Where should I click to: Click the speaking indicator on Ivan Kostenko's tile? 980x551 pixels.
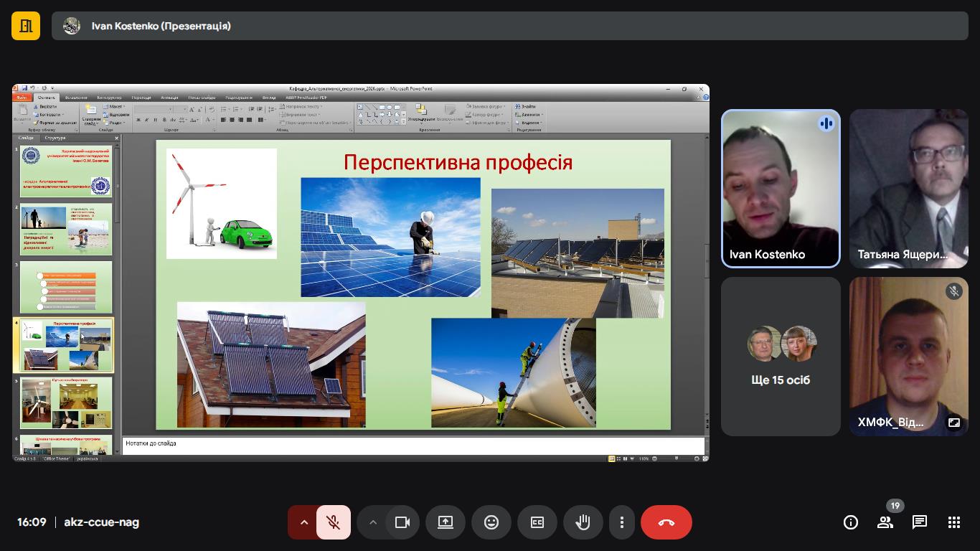click(826, 123)
